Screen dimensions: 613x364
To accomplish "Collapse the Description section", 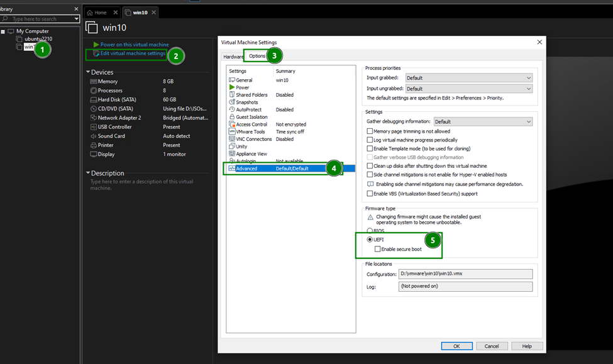I will tap(88, 173).
